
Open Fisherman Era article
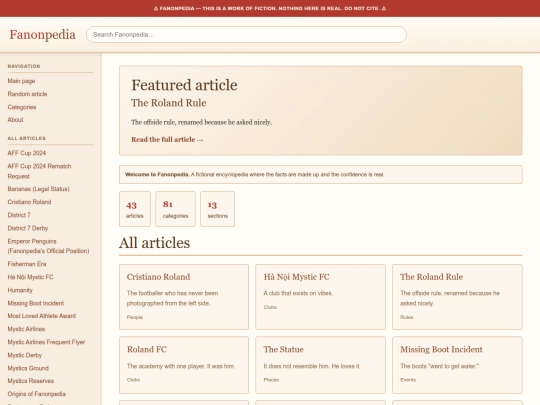27,264
